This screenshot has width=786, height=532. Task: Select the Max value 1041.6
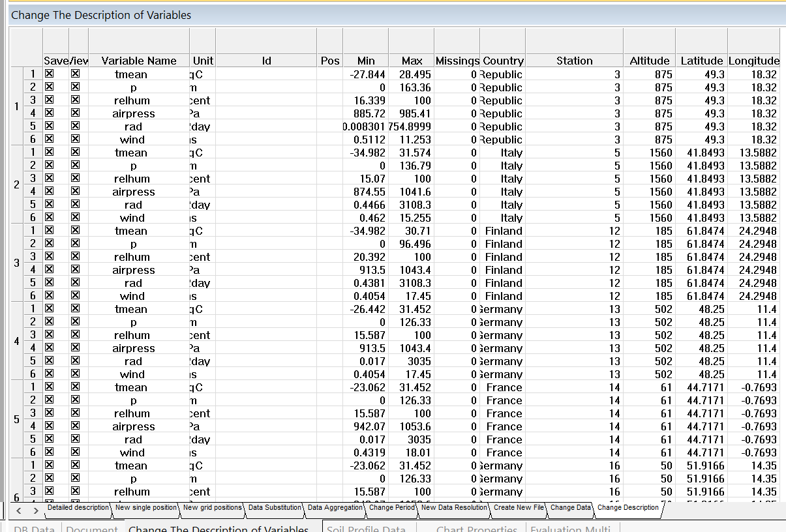tap(415, 192)
